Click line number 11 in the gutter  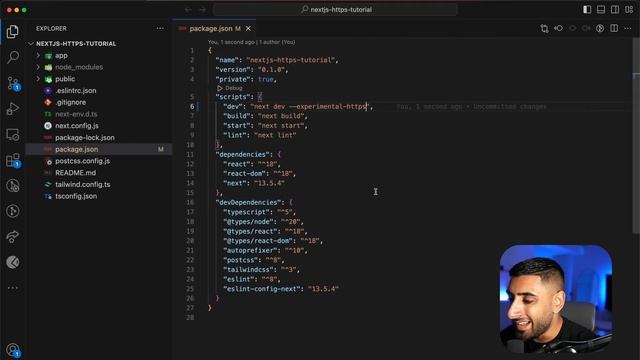click(x=190, y=155)
